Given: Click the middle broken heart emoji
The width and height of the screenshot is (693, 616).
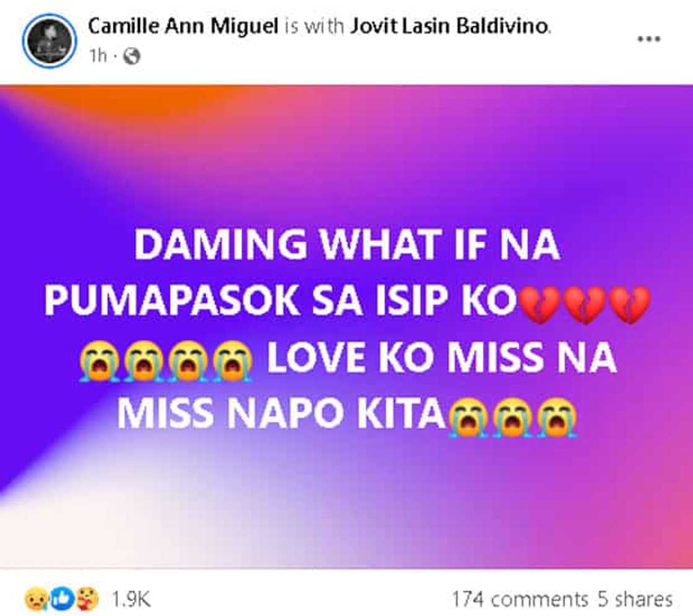Looking at the screenshot, I should click(585, 304).
